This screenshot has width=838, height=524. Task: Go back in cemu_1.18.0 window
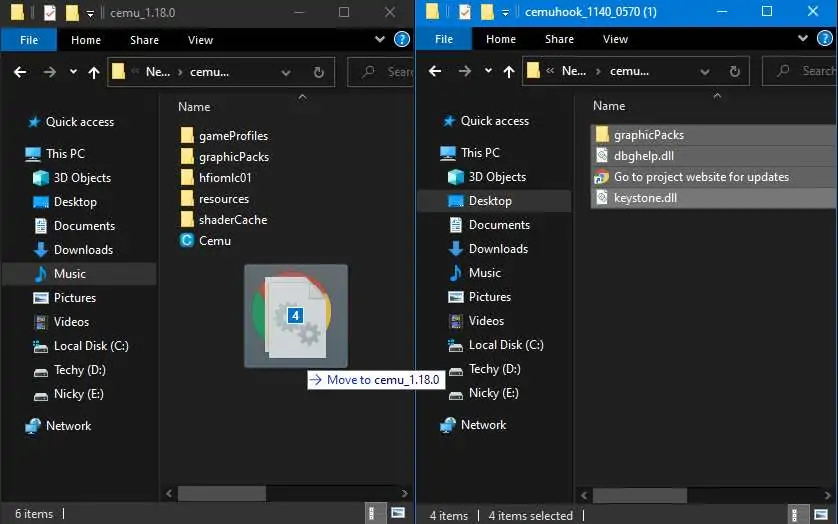[x=20, y=72]
